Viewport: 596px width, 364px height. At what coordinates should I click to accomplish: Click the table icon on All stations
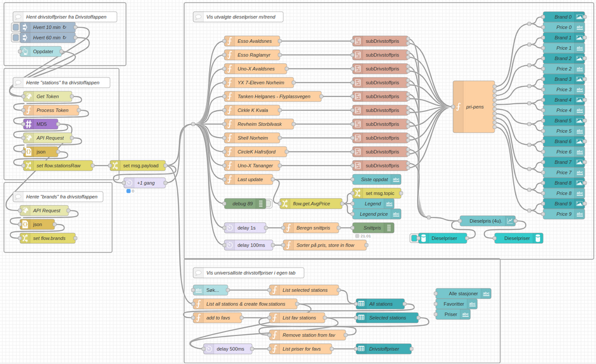coord(361,304)
